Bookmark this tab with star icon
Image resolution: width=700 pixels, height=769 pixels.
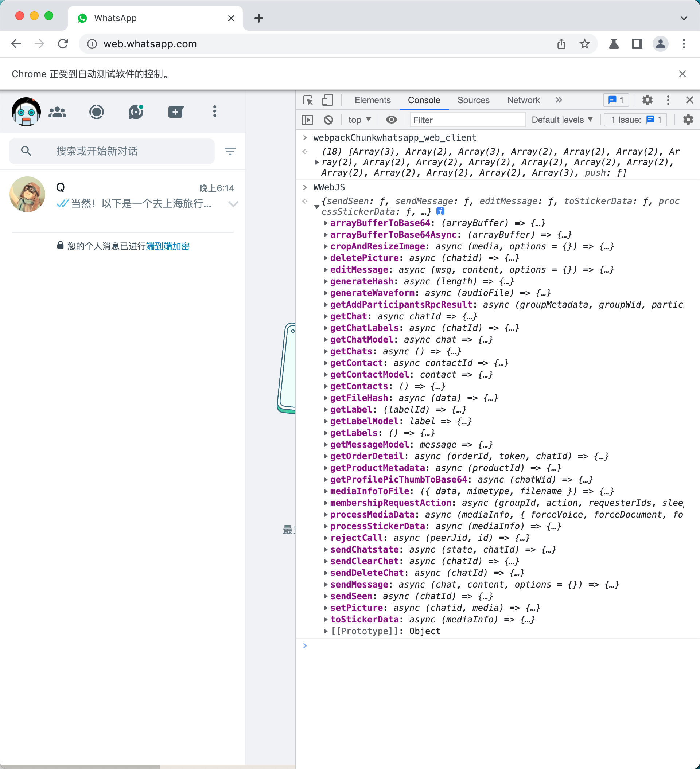tap(584, 44)
